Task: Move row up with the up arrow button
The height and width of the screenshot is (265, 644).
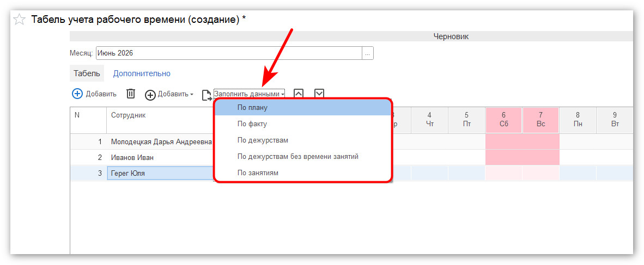Action: pos(299,94)
